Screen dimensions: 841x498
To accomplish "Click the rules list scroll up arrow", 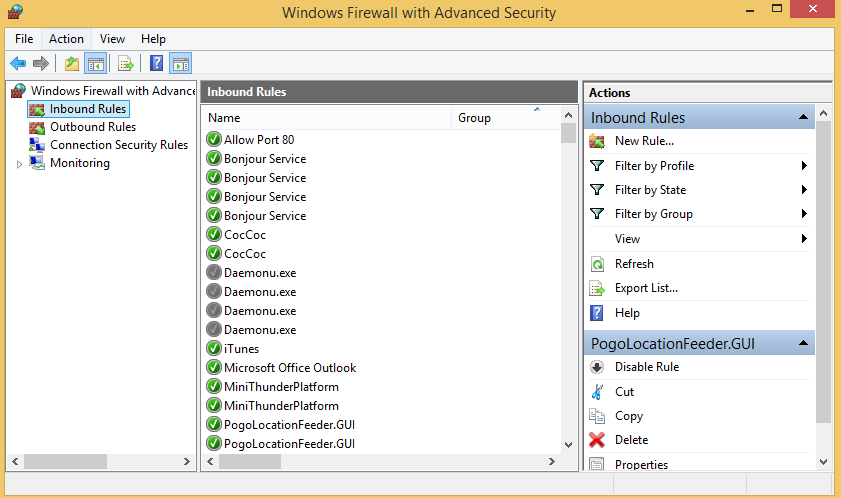I will [569, 115].
